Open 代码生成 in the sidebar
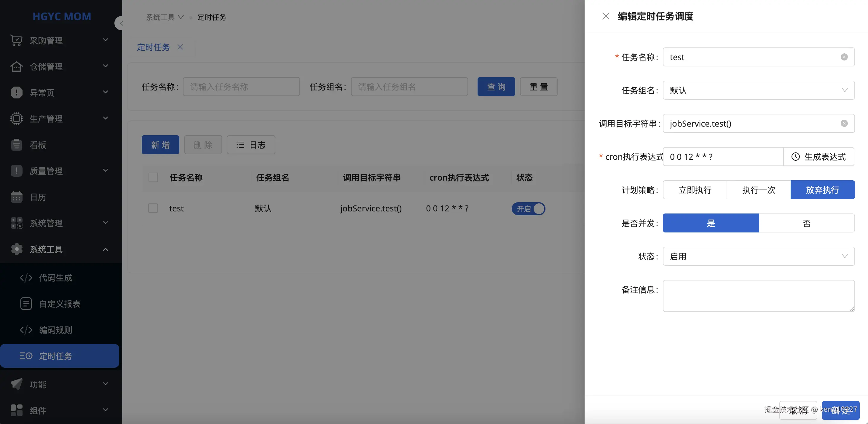This screenshot has height=424, width=868. [56, 278]
